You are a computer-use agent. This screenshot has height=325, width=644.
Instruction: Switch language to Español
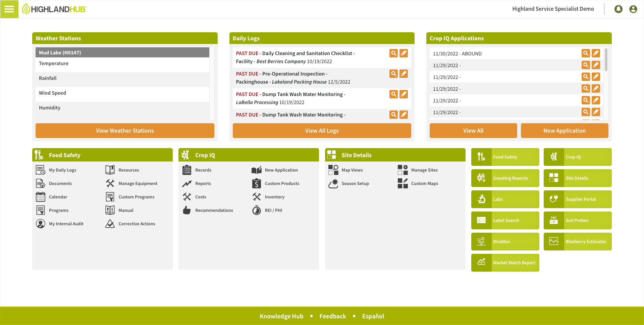(x=373, y=316)
